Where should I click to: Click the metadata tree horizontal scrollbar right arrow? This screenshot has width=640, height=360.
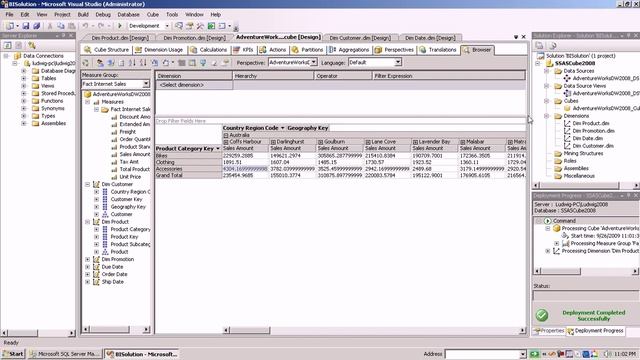(146, 329)
